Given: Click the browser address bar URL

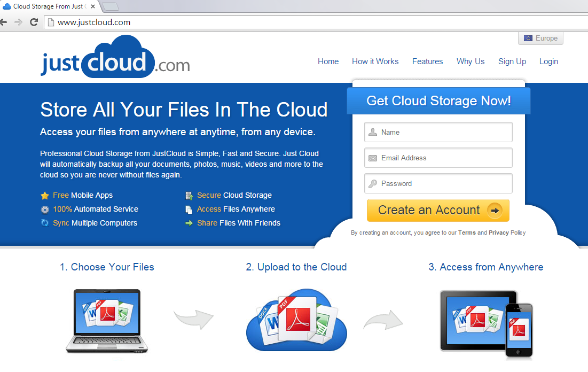Looking at the screenshot, I should pos(94,22).
